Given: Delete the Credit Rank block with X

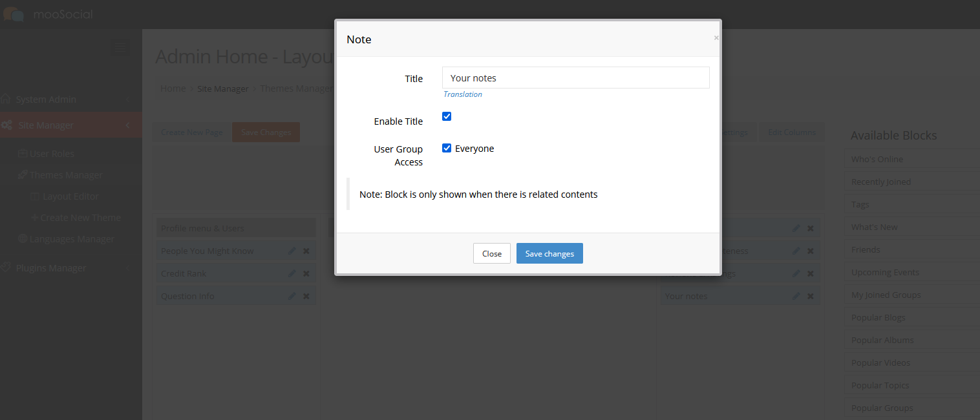Looking at the screenshot, I should pos(306,273).
